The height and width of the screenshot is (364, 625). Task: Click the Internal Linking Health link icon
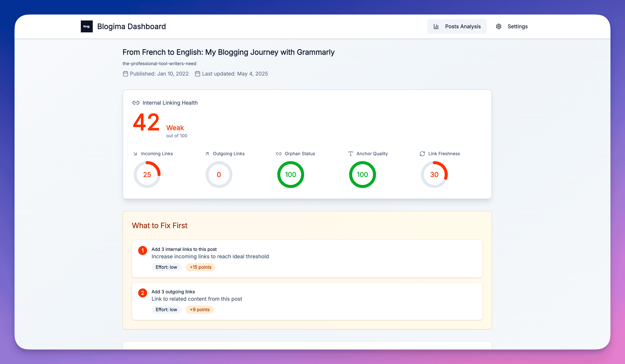136,102
